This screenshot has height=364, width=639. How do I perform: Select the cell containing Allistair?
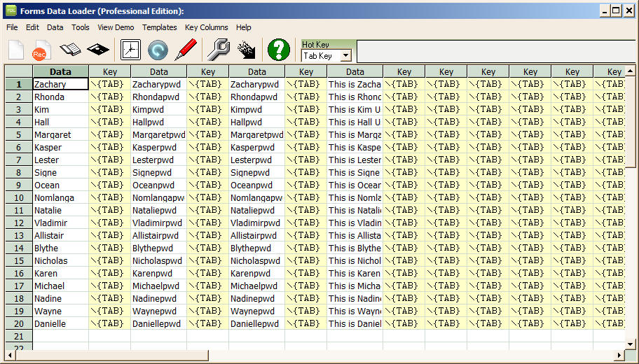(x=60, y=236)
